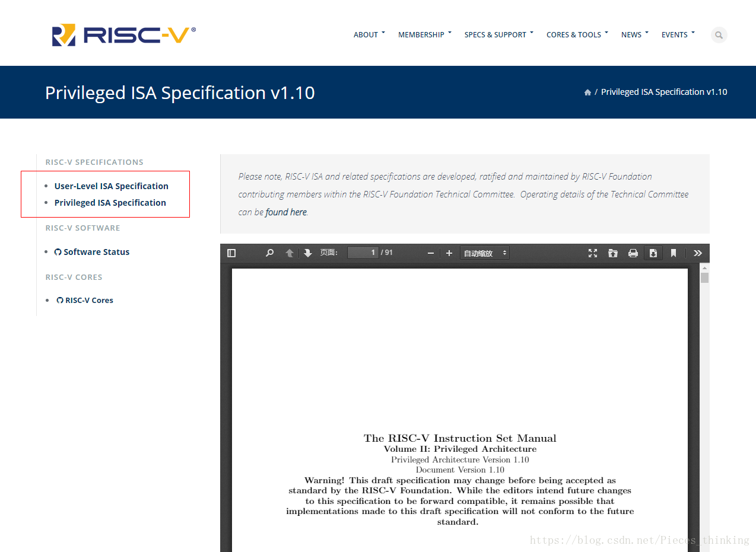Go to next PDF page arrow
The width and height of the screenshot is (756, 552).
pyautogui.click(x=307, y=253)
